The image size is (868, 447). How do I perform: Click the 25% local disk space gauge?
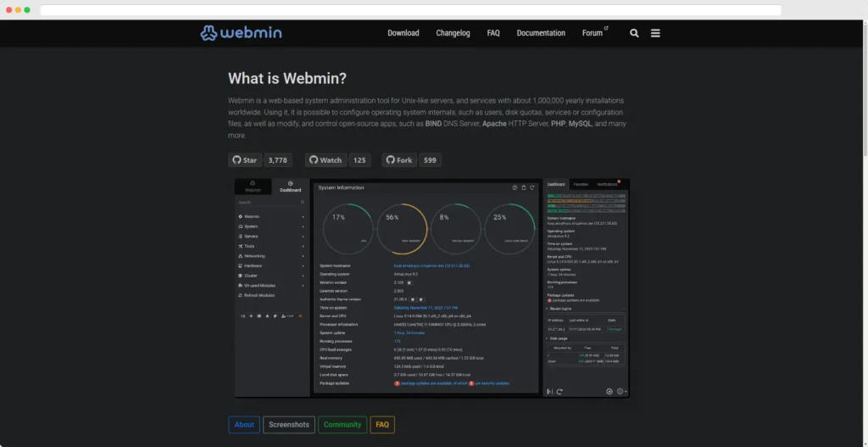coord(509,229)
